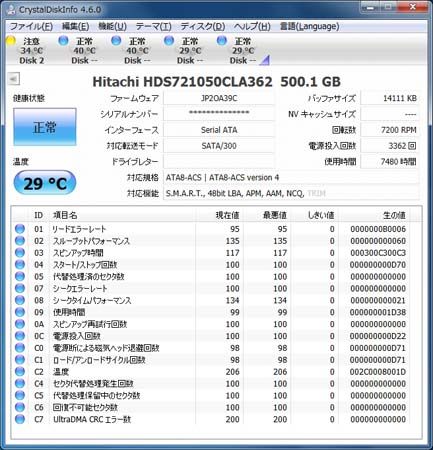Open the 編集(E) menu
The width and height of the screenshot is (433, 450).
coord(75,26)
